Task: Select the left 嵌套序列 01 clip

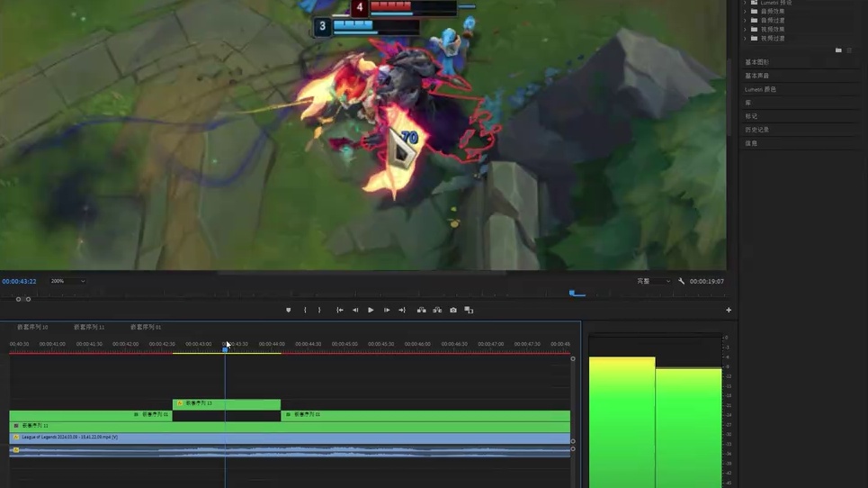Action: 91,415
